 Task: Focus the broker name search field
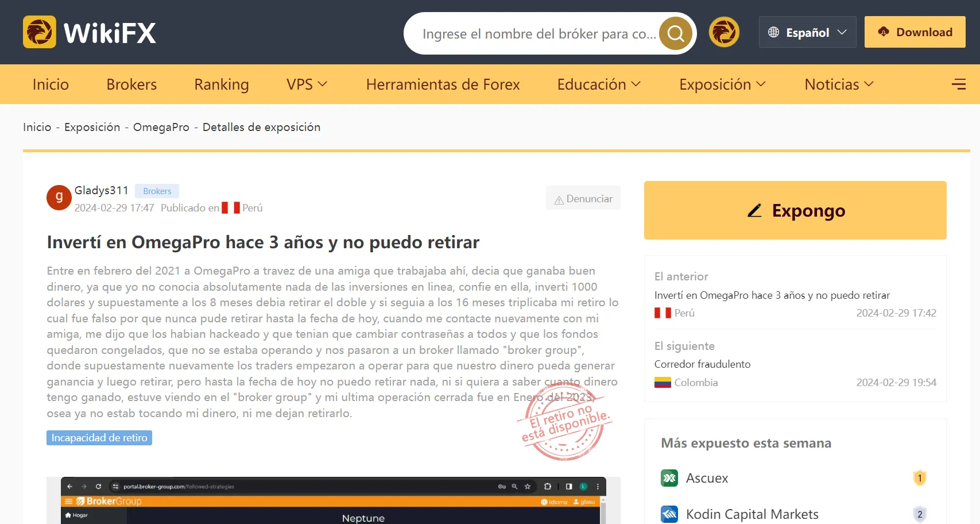tap(539, 34)
